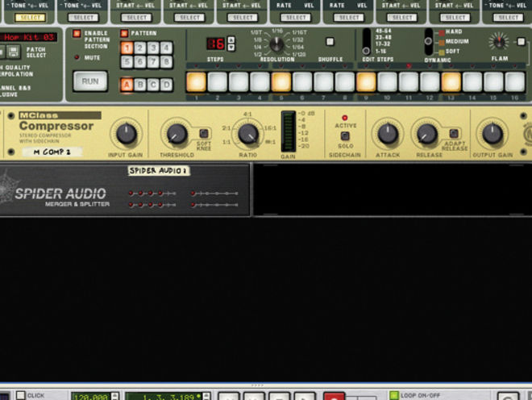Image resolution: width=532 pixels, height=400 pixels.
Task: Click the compressor Attack knob
Action: [388, 134]
